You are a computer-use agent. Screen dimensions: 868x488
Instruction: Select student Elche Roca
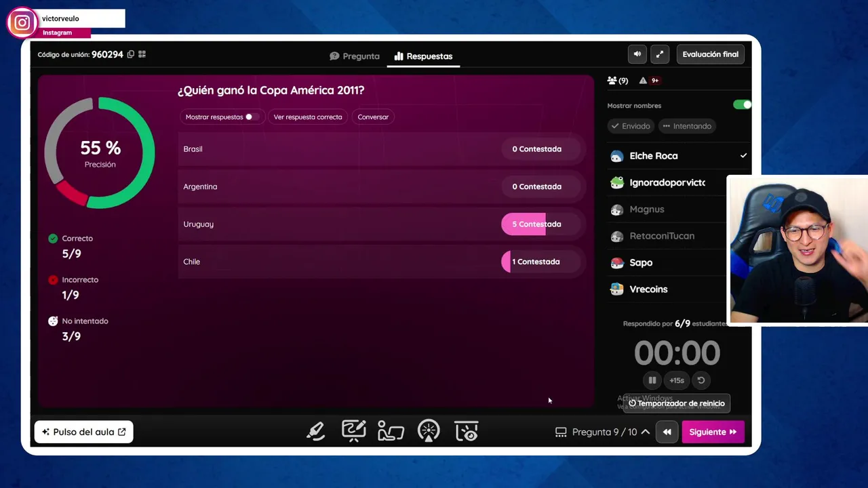[679, 156]
